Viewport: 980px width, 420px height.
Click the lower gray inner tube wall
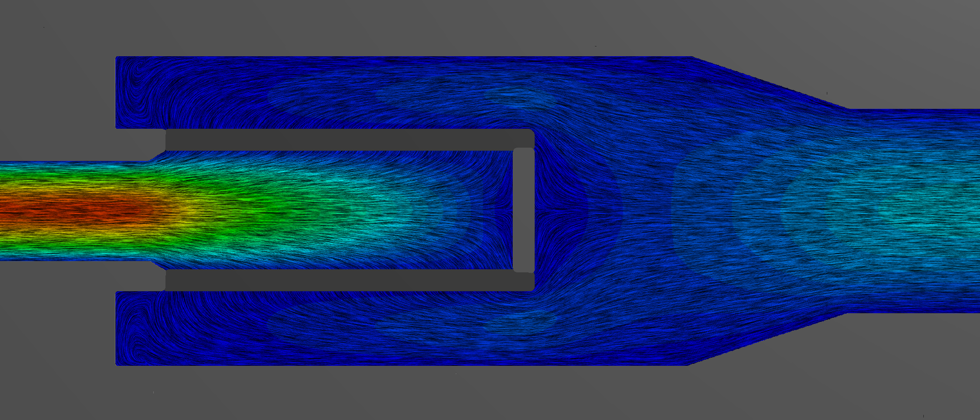tap(347, 281)
